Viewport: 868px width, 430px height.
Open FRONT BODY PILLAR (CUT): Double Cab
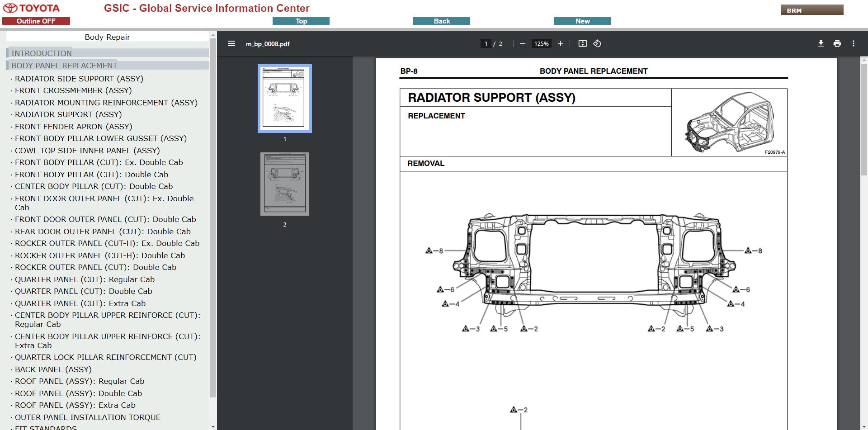(91, 175)
